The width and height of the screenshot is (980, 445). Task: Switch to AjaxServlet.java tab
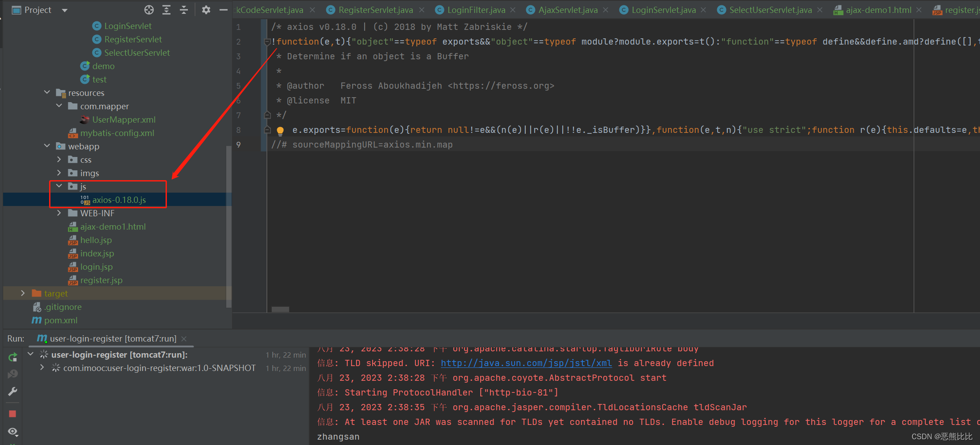point(568,10)
